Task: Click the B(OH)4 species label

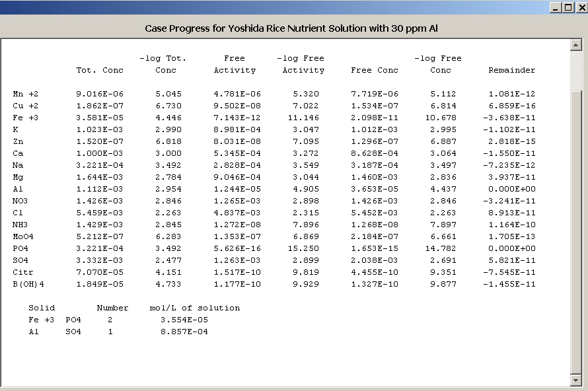Action: (x=28, y=284)
